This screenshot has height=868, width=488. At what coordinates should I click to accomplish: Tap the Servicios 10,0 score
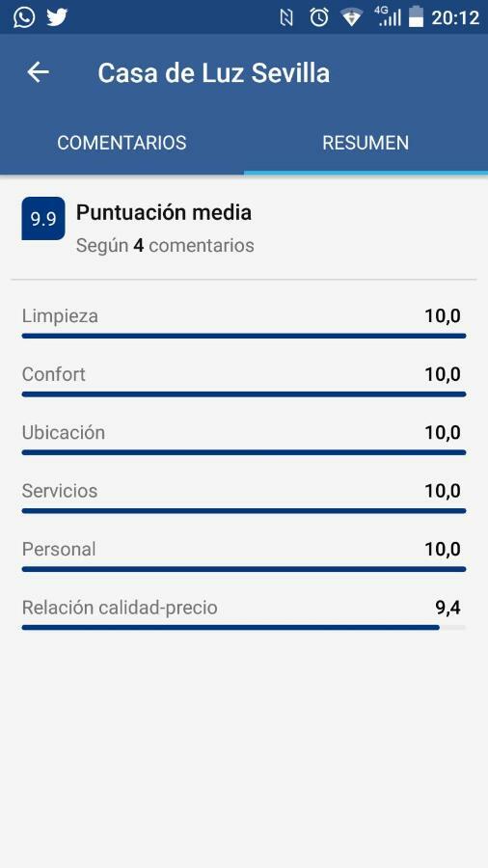443,491
